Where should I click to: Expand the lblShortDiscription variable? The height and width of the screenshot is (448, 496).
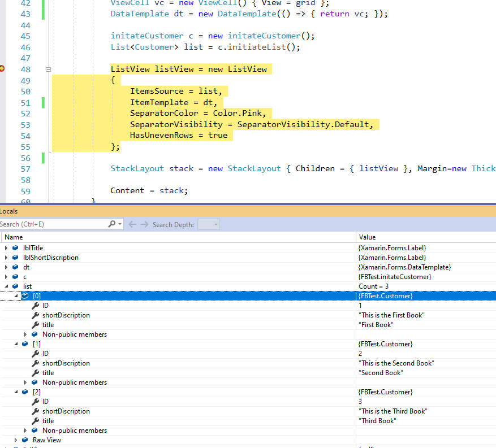click(6, 258)
